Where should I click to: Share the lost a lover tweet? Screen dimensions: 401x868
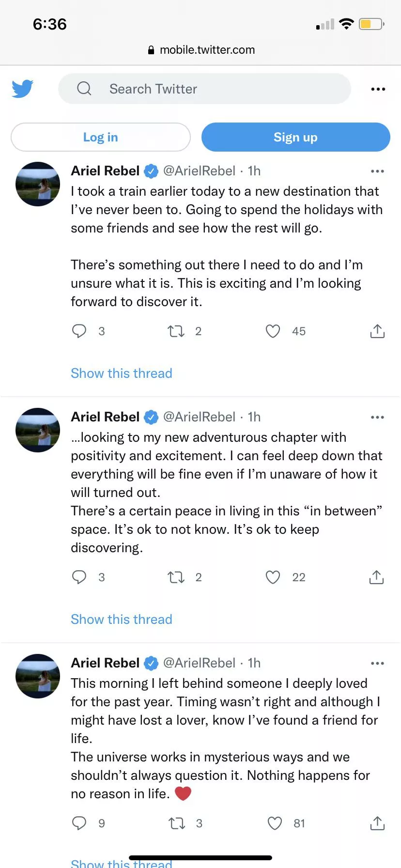[377, 823]
